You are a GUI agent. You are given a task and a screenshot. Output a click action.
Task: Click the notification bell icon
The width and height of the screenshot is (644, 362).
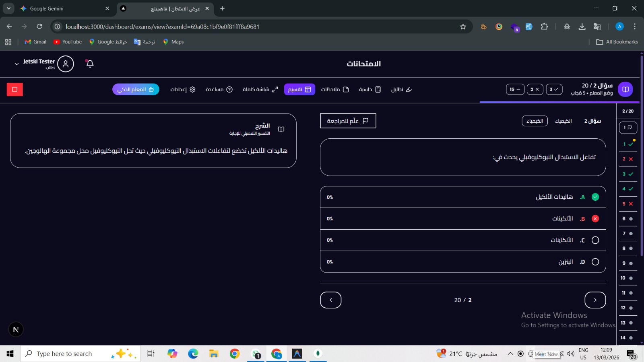point(90,64)
